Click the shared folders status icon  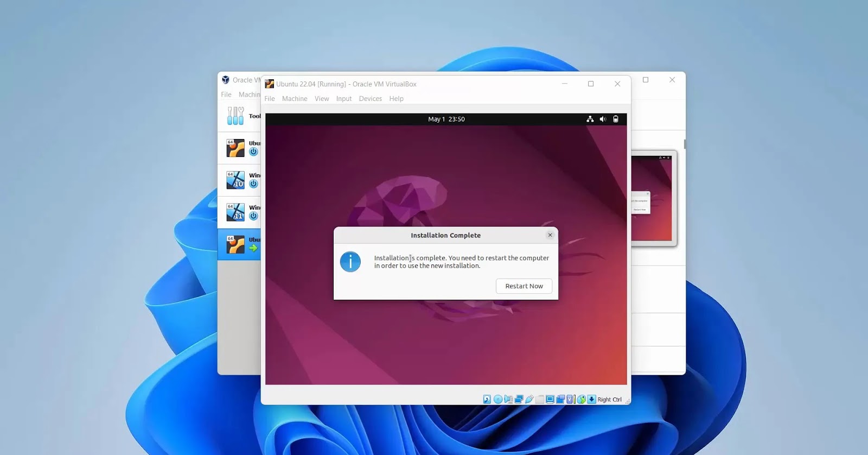[540, 400]
